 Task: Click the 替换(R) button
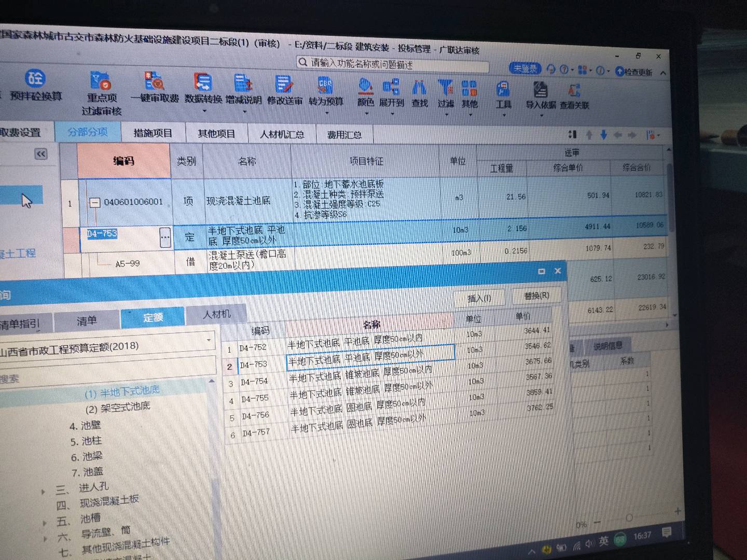536,296
